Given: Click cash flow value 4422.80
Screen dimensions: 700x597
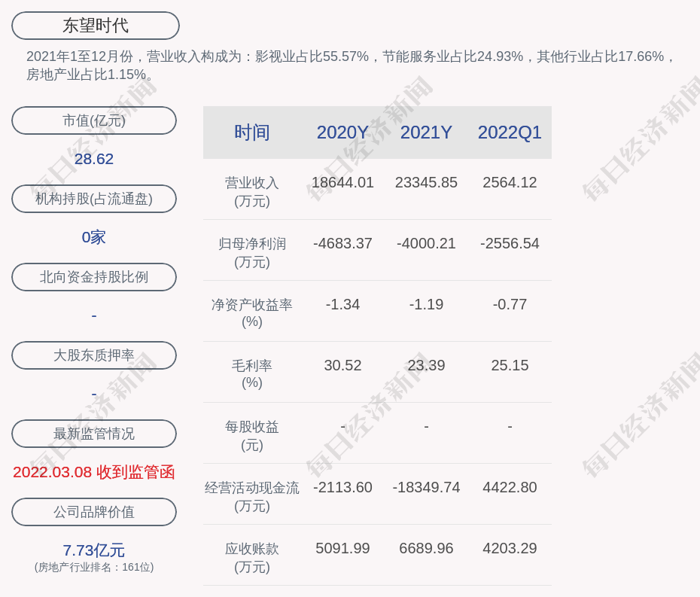Looking at the screenshot, I should tap(510, 487).
